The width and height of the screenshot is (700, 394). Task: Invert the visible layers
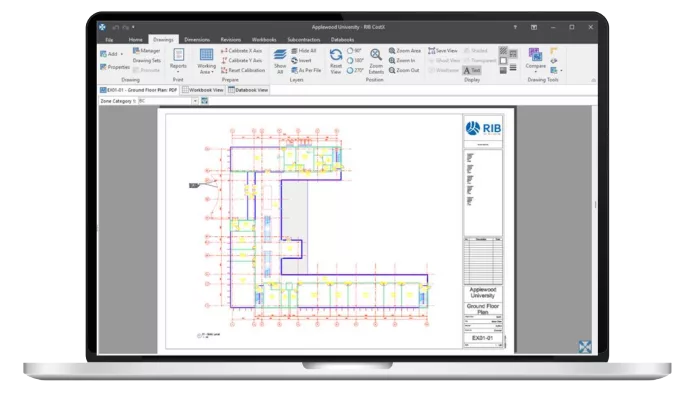(301, 60)
